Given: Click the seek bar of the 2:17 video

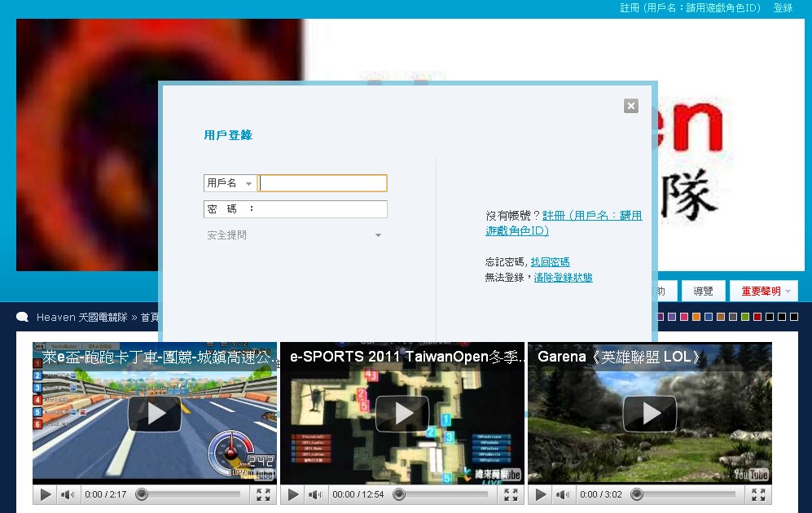Looking at the screenshot, I should (190, 495).
